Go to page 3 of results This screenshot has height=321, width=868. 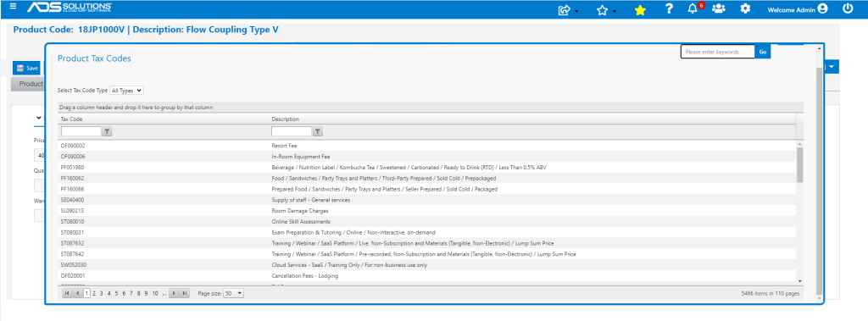102,293
